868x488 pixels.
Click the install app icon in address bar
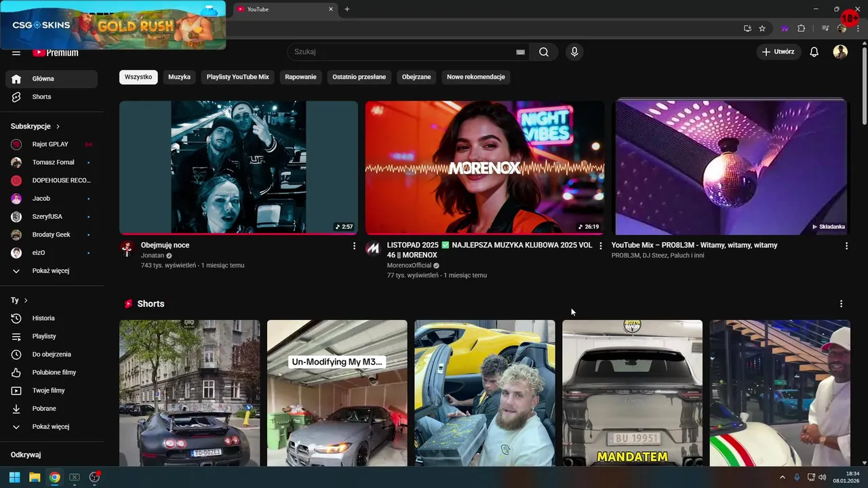747,28
